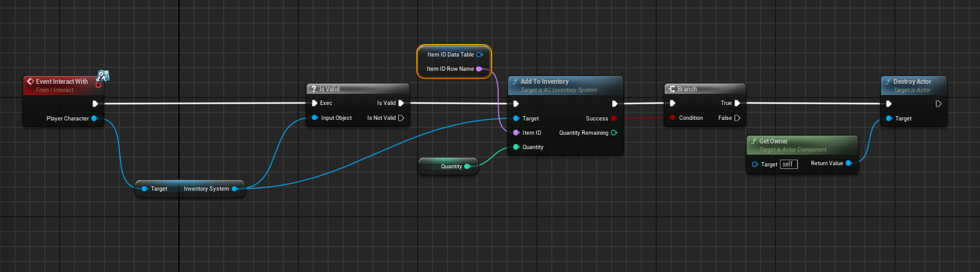Click the Input Object pin on Is Valid
This screenshot has width=980, height=272.
pos(314,118)
